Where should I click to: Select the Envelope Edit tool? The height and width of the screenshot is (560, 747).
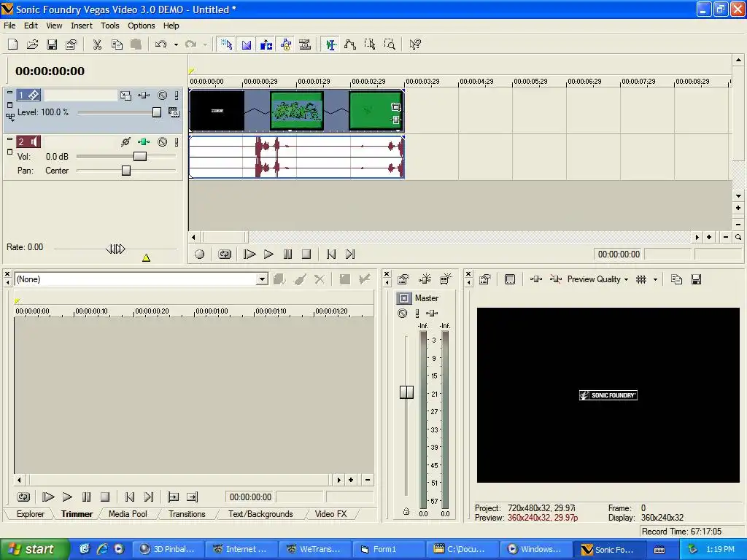coord(350,44)
